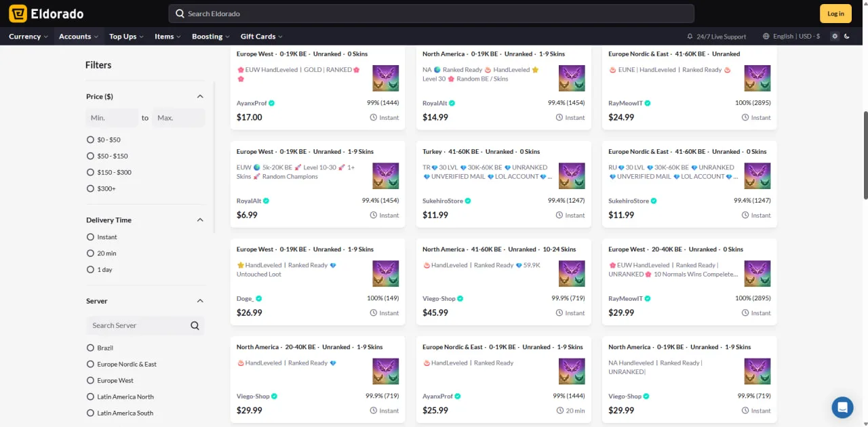
Task: Open the Items dropdown menu
Action: [x=168, y=37]
